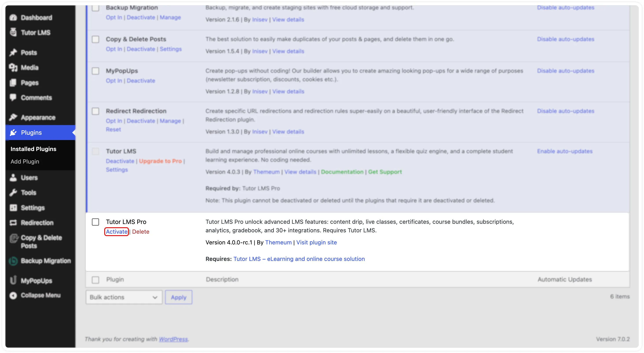Click Reset under Redirect Redirection

(x=113, y=129)
